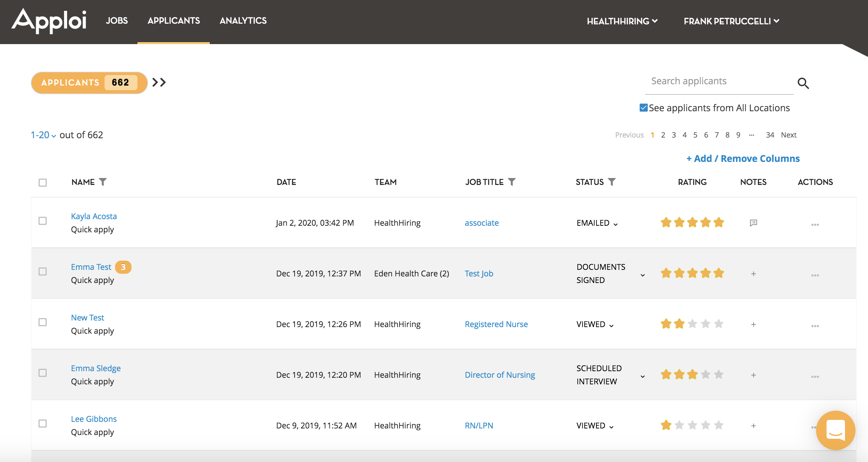Open the NAME column filter funnel
This screenshot has height=462, width=868.
103,182
